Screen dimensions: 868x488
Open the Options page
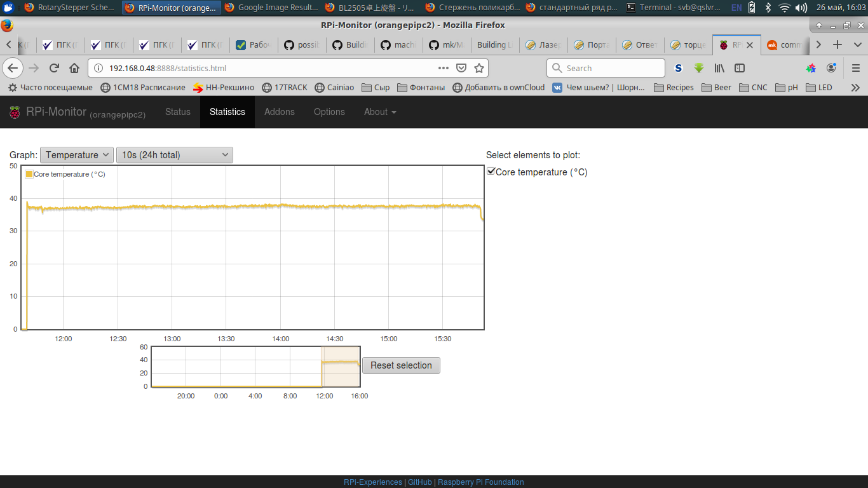coord(329,112)
